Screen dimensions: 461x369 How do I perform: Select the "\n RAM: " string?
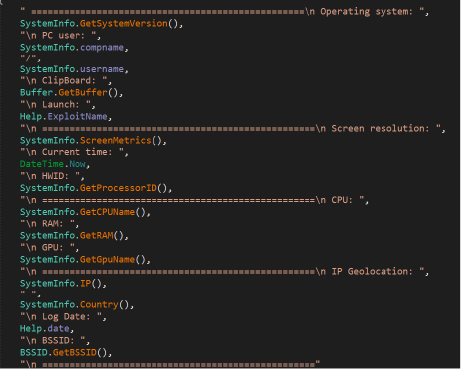[47, 224]
